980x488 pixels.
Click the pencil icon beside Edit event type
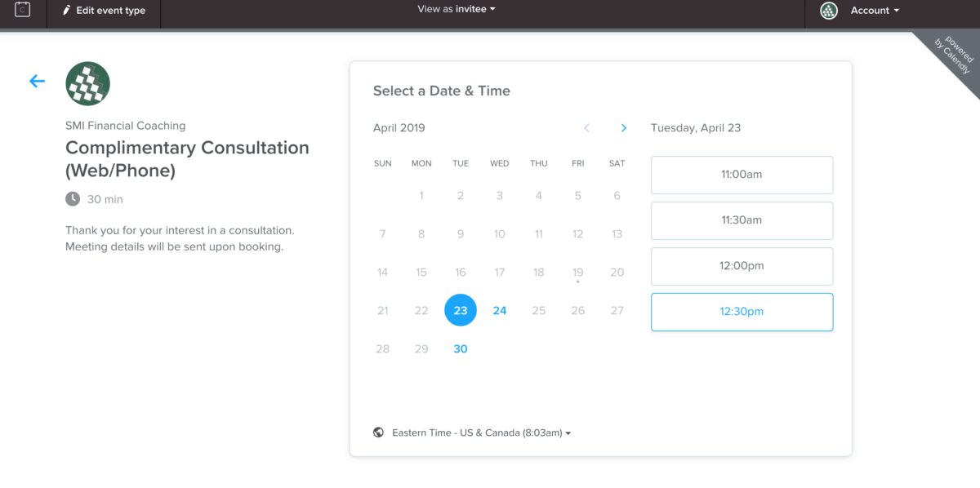pos(67,11)
